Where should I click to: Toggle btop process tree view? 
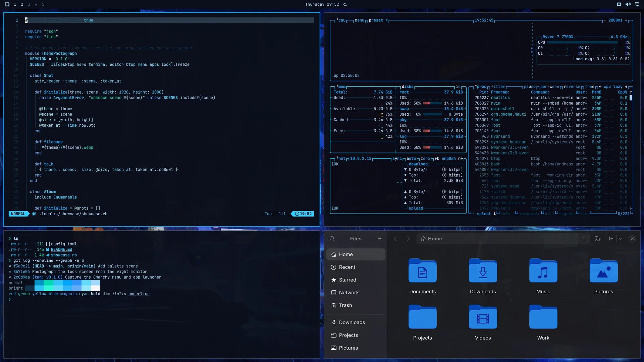pos(589,87)
